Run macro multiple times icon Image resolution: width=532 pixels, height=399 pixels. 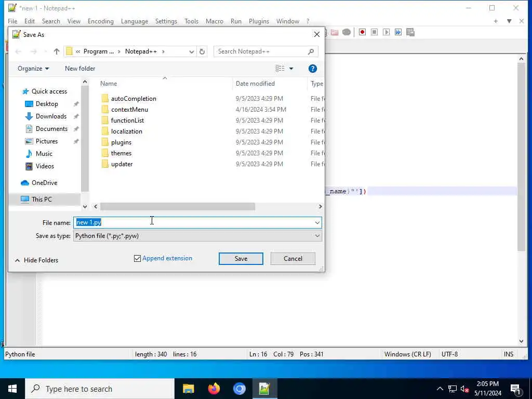(398, 32)
